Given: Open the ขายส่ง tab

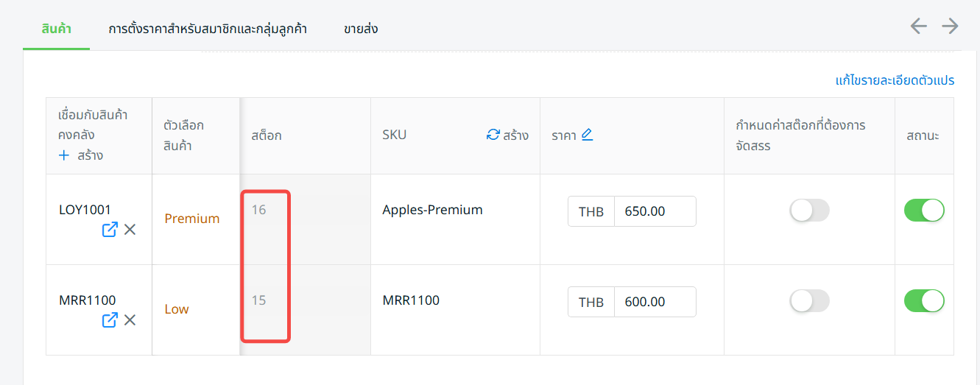Looking at the screenshot, I should pyautogui.click(x=361, y=29).
